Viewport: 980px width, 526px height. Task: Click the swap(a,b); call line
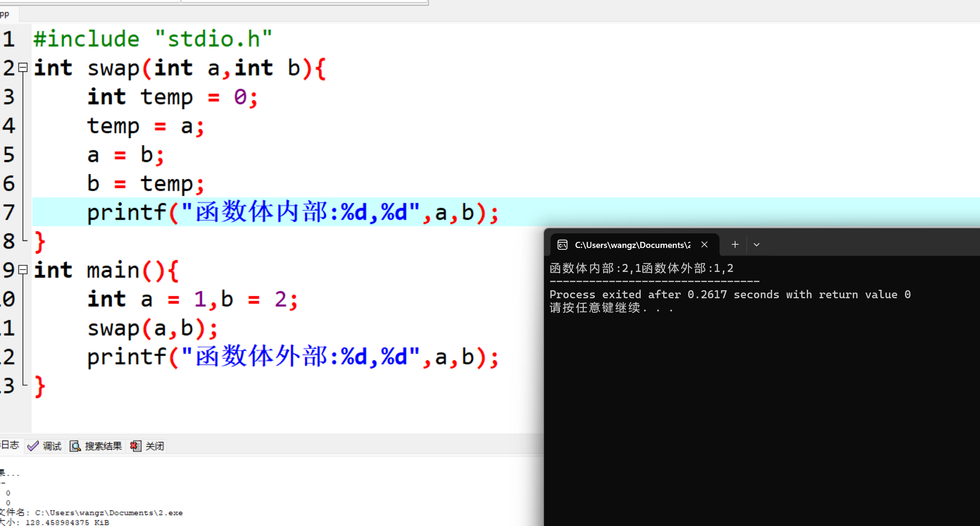tap(153, 328)
